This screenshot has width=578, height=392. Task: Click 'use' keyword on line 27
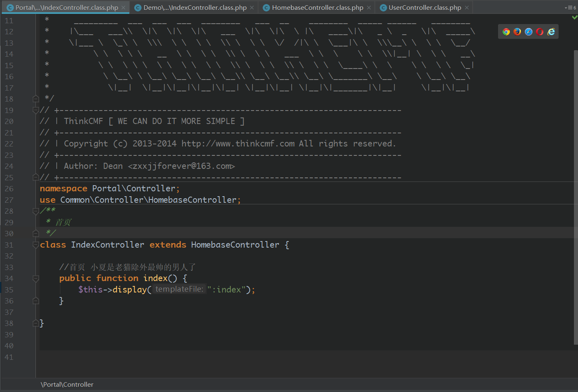[x=48, y=200]
